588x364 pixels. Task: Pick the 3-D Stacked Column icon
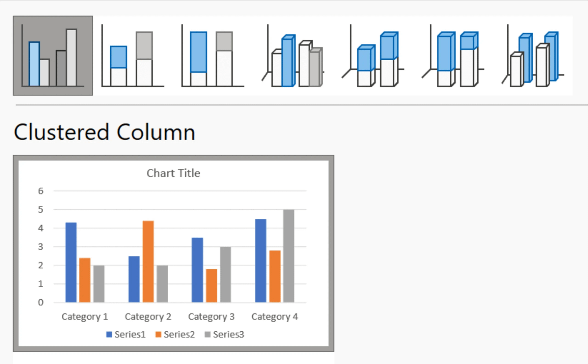(x=372, y=56)
